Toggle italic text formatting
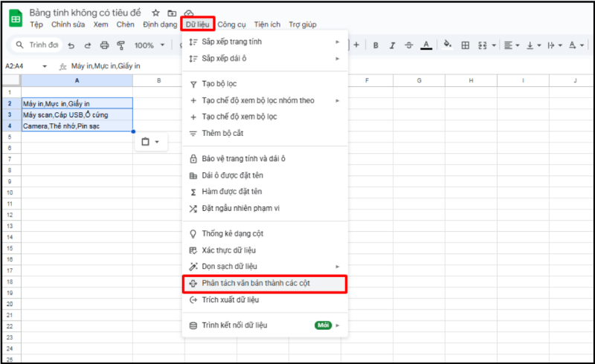Viewport: 595px width, 364px height. 392,45
